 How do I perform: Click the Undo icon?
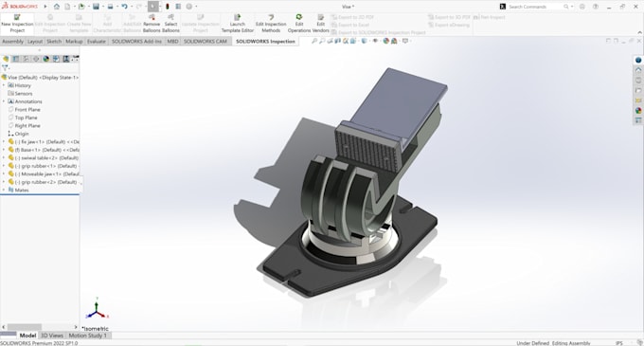tap(124, 7)
